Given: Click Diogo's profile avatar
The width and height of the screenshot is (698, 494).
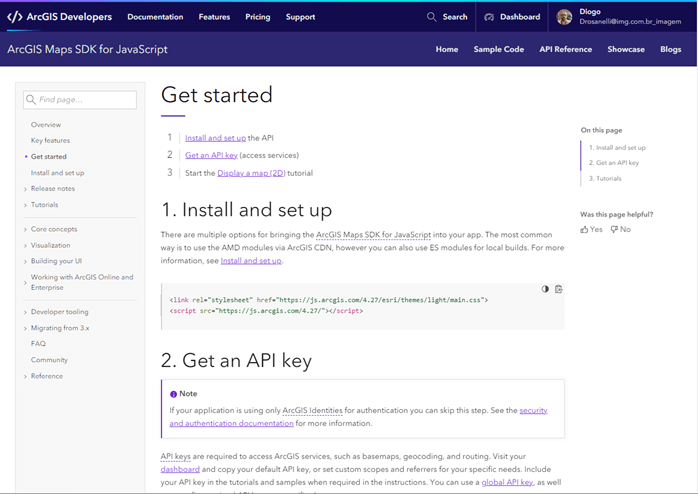Looking at the screenshot, I should coord(564,17).
